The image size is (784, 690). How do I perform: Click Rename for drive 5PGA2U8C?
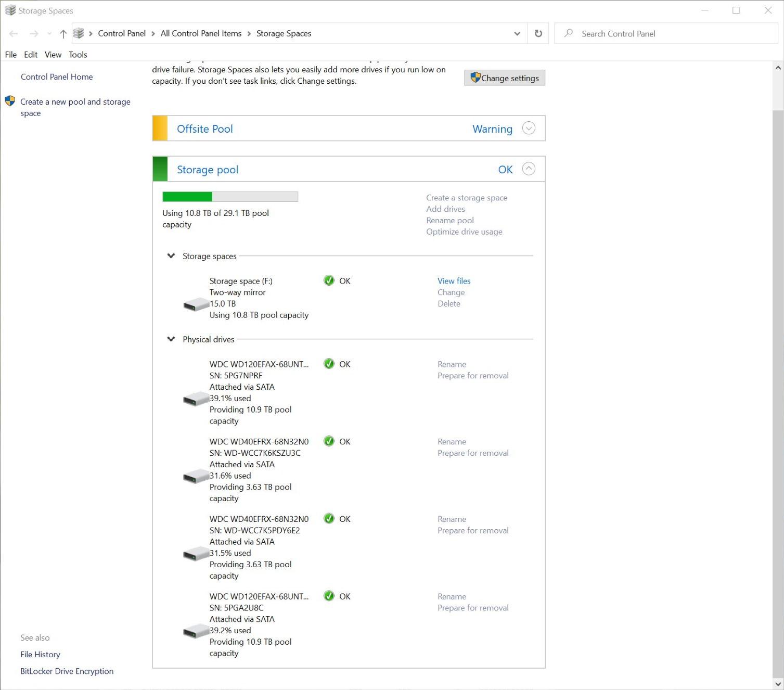click(452, 596)
